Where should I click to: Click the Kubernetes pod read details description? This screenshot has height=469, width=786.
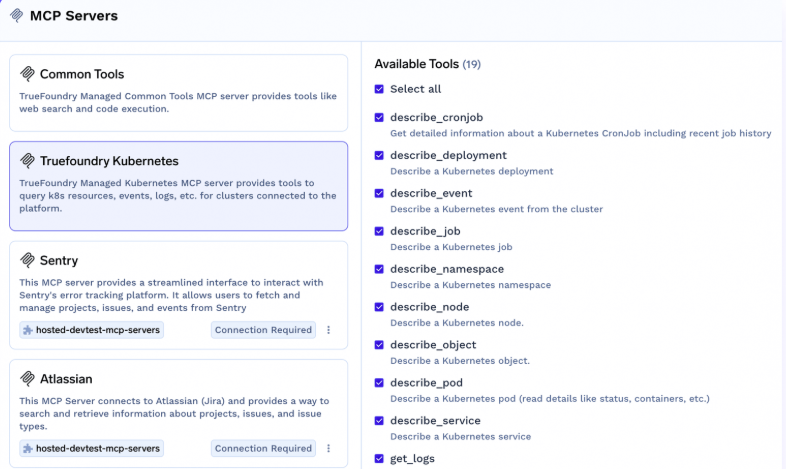[550, 399]
